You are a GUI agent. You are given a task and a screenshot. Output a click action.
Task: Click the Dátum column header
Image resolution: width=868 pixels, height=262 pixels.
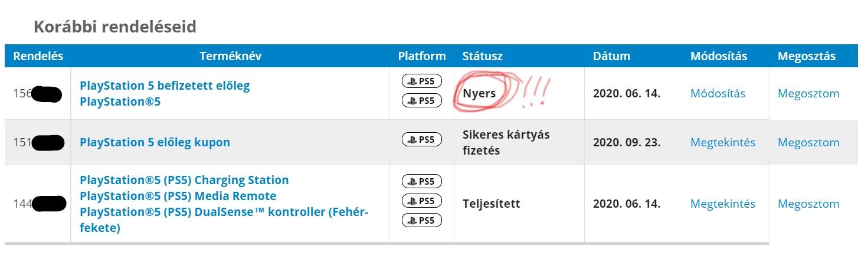point(611,56)
